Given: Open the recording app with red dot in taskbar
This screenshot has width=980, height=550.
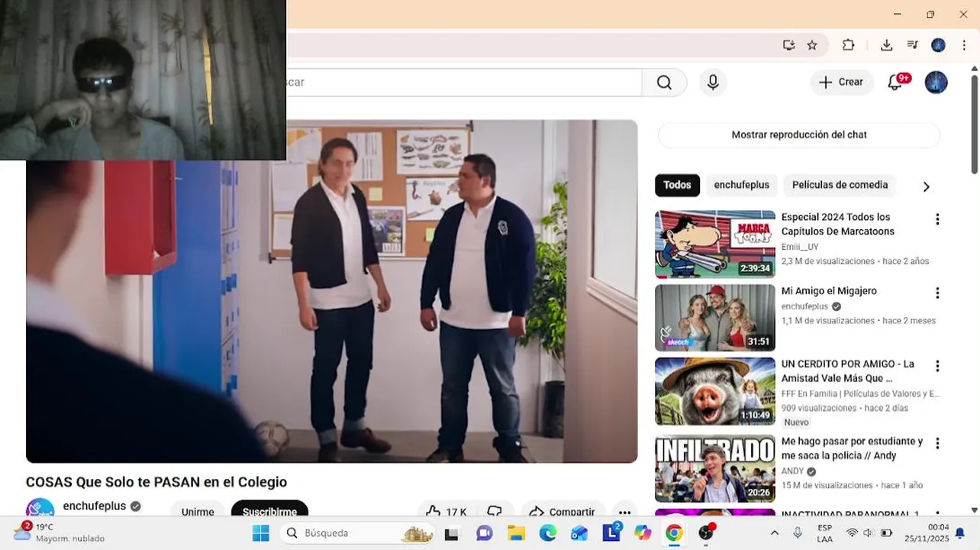Looking at the screenshot, I should click(x=707, y=532).
